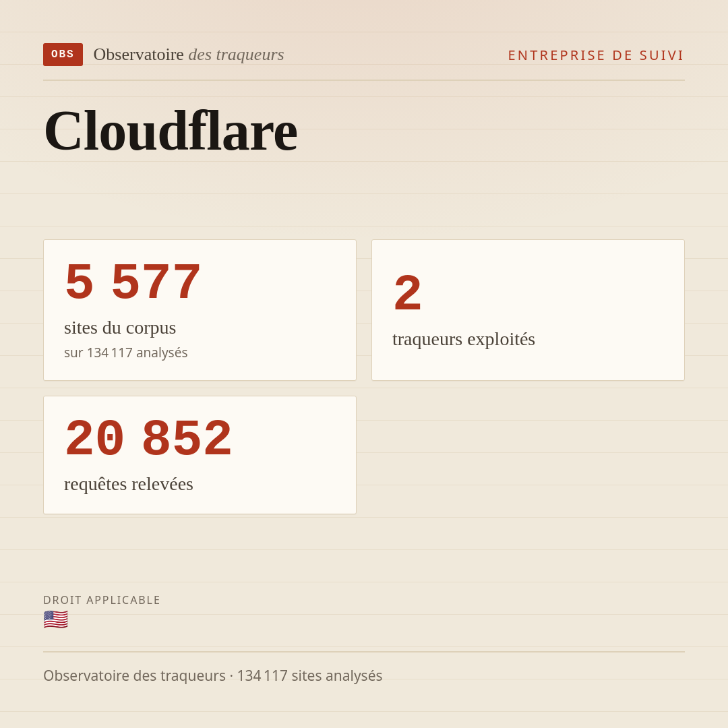Click the DROIT APPLICABLE heading
The image size is (728, 728).
(102, 600)
